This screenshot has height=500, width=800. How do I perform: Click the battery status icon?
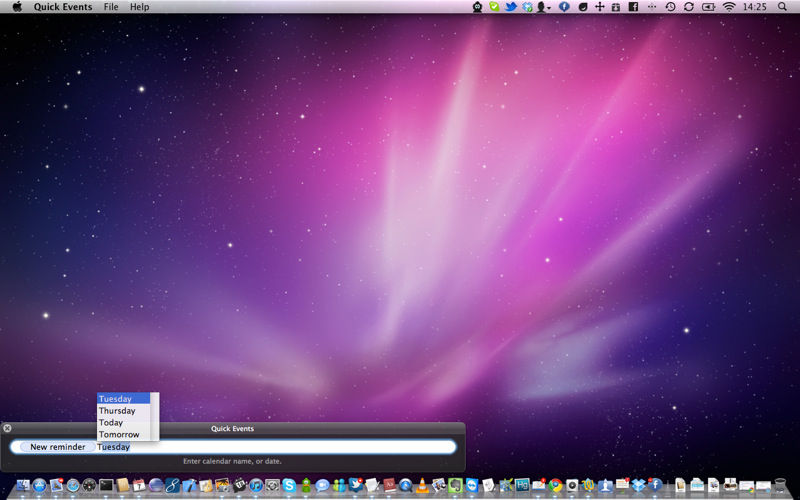(708, 7)
